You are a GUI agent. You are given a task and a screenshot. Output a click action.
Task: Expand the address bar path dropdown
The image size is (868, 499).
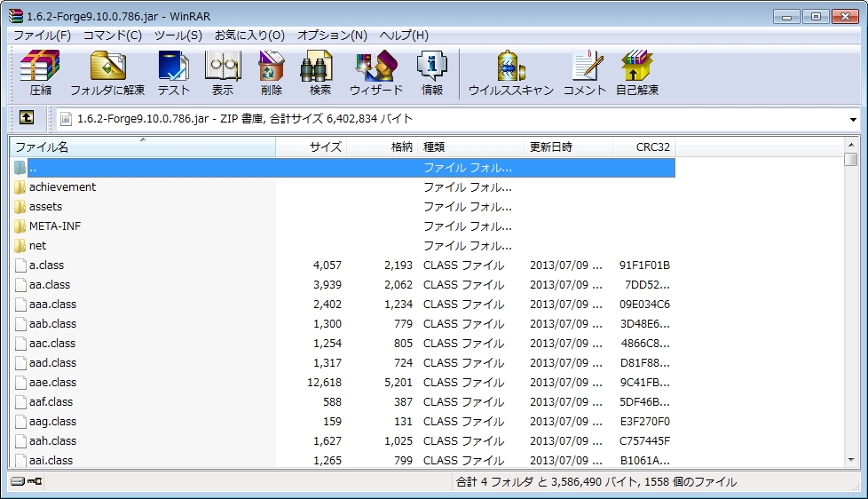(x=853, y=119)
